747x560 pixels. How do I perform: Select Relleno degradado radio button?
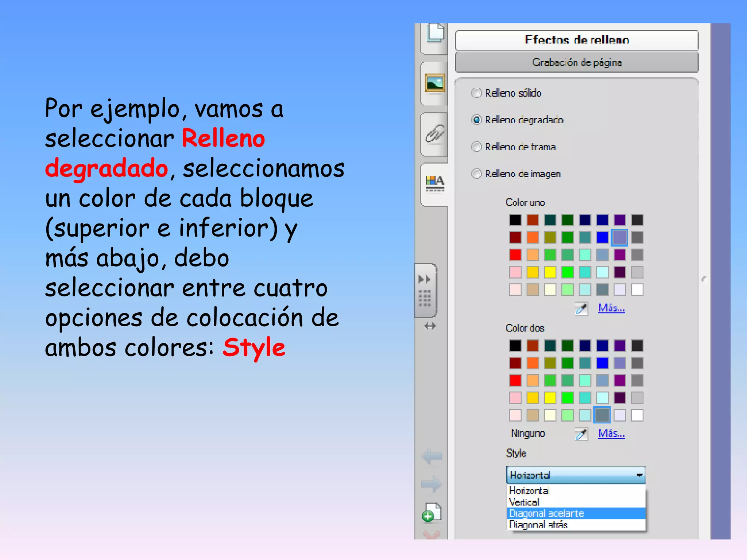point(476,120)
